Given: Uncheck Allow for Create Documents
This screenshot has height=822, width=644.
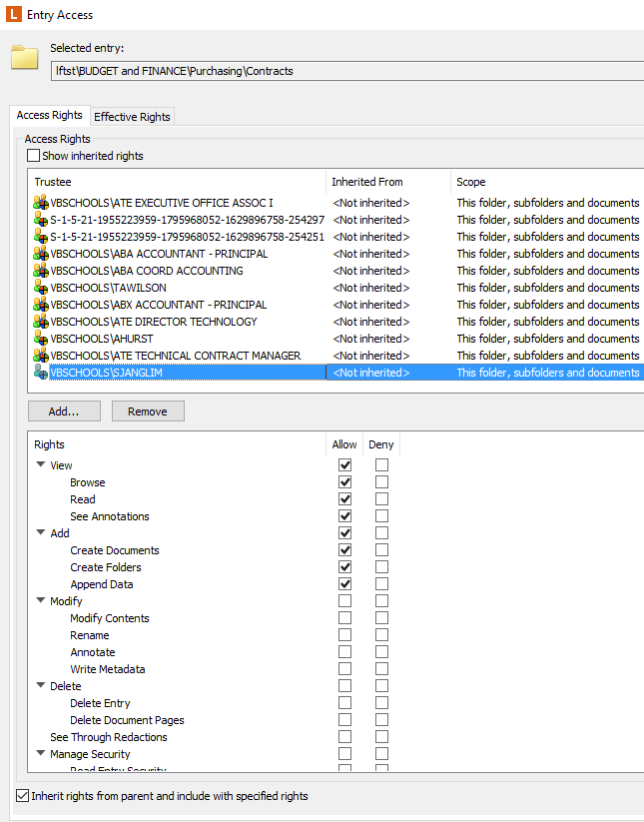Looking at the screenshot, I should (x=344, y=550).
